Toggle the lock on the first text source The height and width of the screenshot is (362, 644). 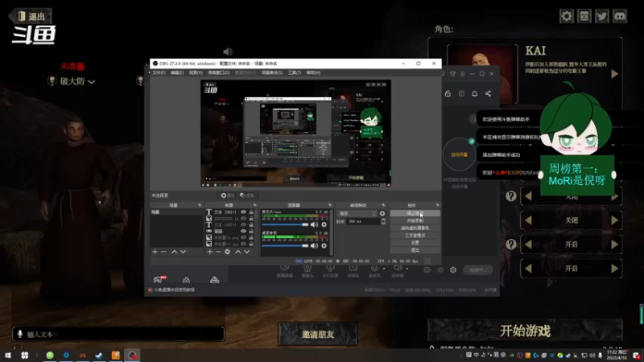251,212
